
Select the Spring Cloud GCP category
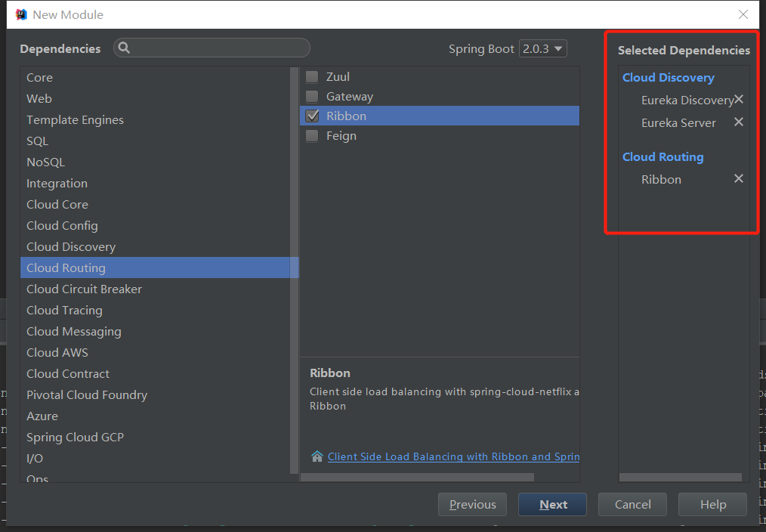(x=156, y=438)
